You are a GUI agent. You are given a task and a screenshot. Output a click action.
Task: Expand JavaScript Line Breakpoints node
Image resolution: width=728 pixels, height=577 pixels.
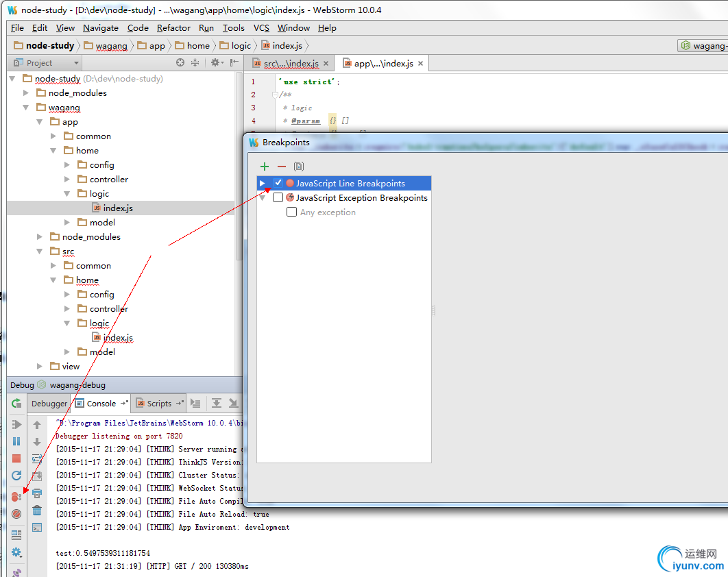[263, 183]
